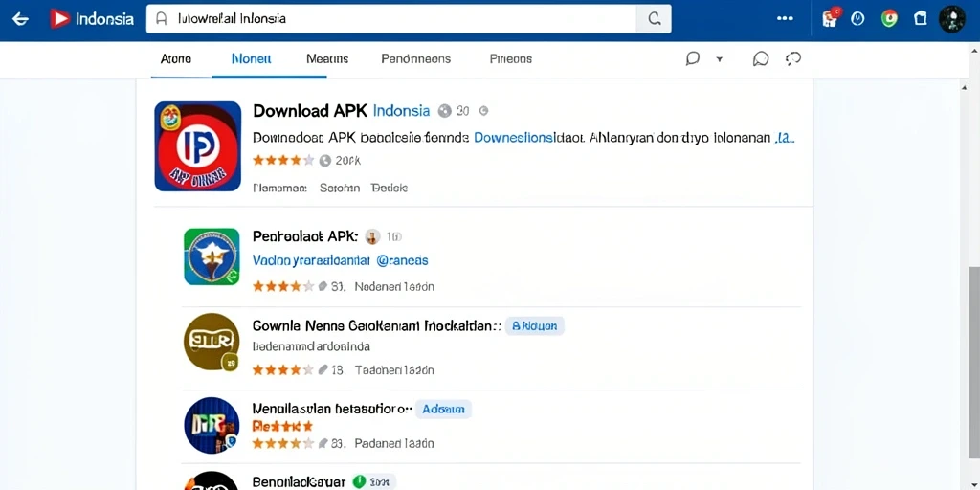Click the Chrome-like colored circle icon
The width and height of the screenshot is (980, 490).
889,19
